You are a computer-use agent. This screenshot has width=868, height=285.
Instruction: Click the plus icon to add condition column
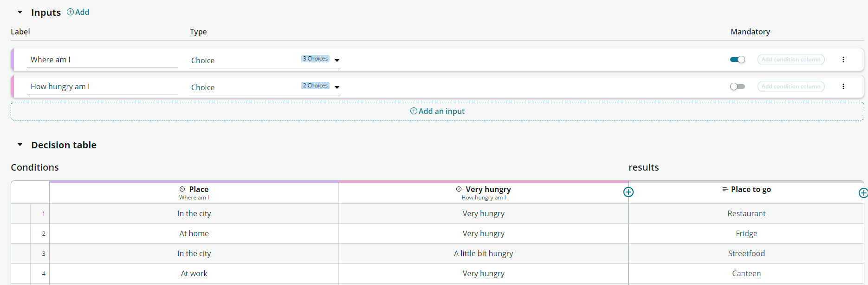click(628, 192)
